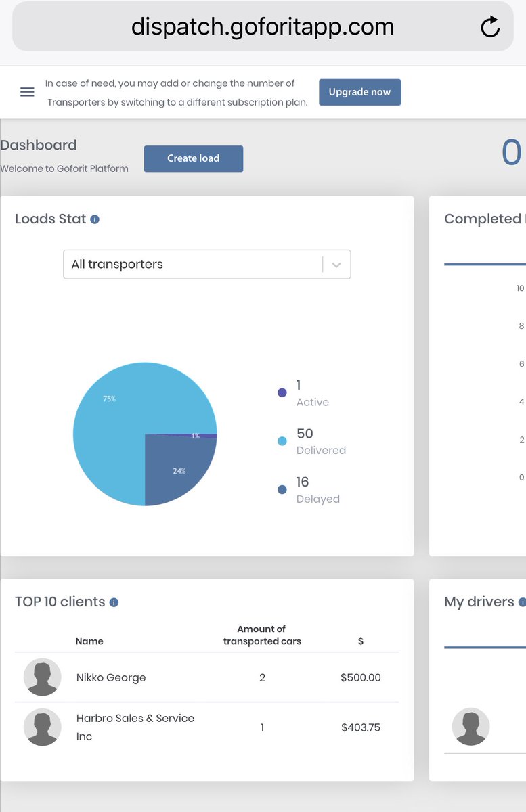
Task: Click the Delayed legend label
Action: pyautogui.click(x=318, y=499)
